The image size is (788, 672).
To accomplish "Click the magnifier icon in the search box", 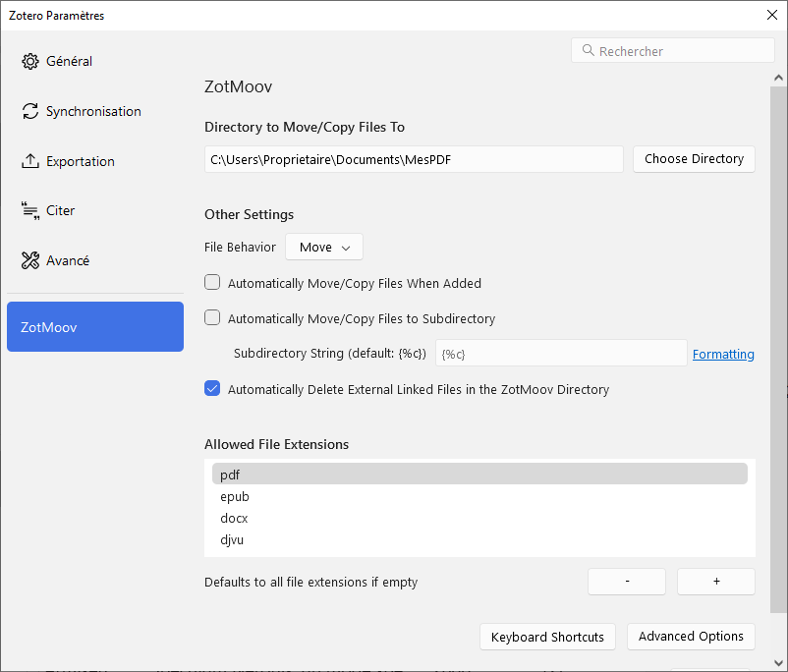I will coord(588,50).
